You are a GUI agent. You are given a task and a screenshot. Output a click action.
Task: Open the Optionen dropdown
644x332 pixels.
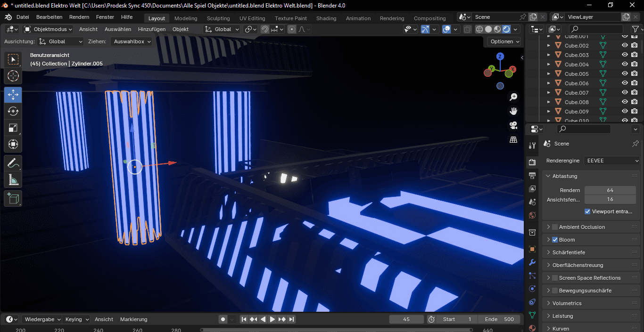504,41
